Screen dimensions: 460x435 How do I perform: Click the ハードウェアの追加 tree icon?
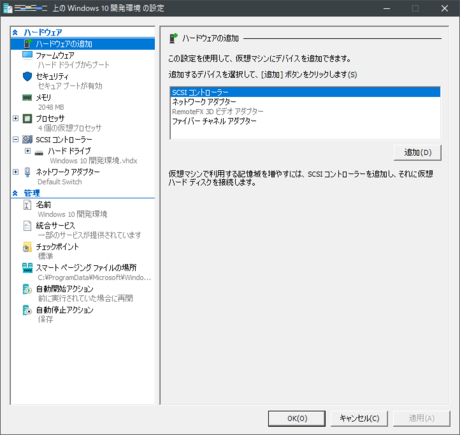tap(28, 44)
